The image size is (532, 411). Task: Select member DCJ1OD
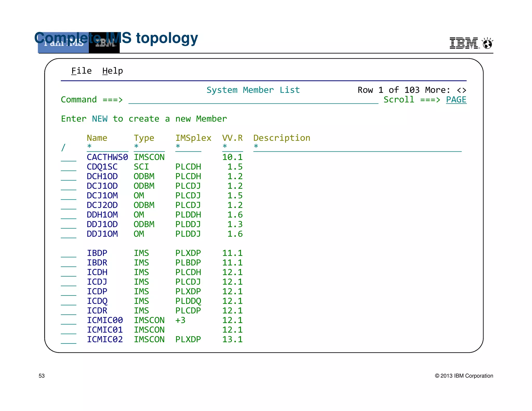tap(102, 186)
